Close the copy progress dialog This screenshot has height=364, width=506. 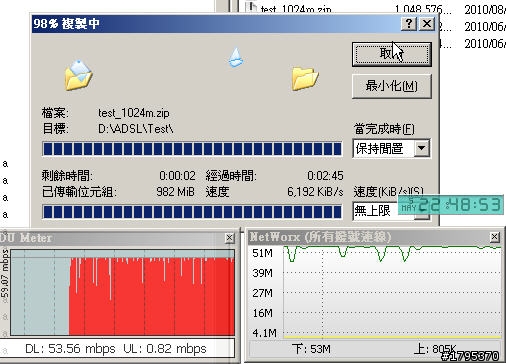427,24
